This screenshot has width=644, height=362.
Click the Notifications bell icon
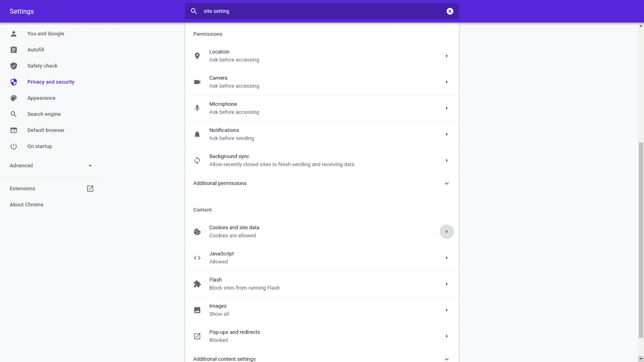click(x=197, y=134)
